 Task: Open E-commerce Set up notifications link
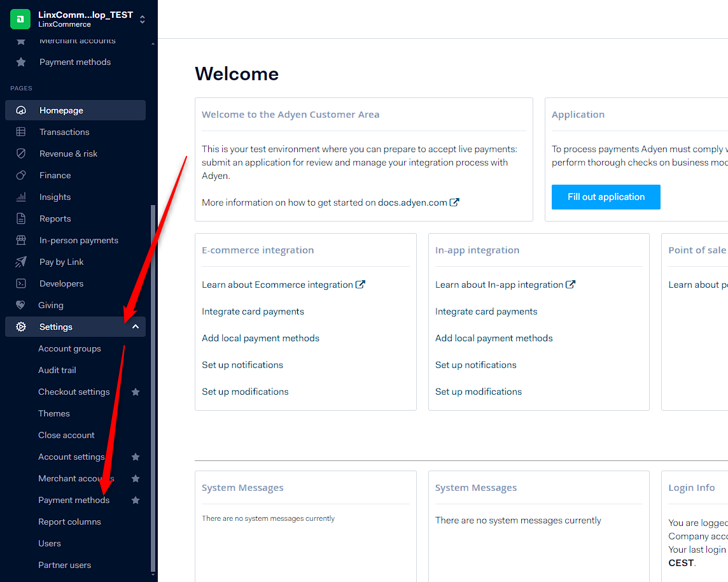tap(242, 365)
